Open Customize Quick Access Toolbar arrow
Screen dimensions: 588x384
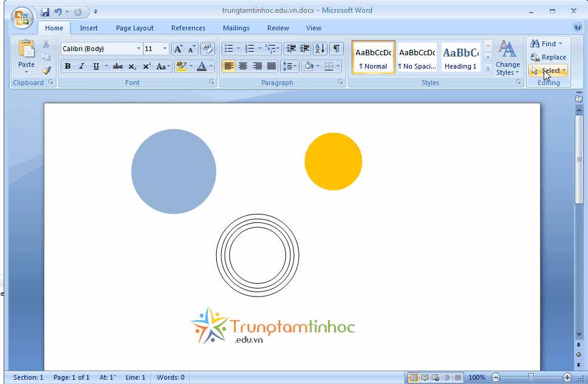pyautogui.click(x=95, y=12)
